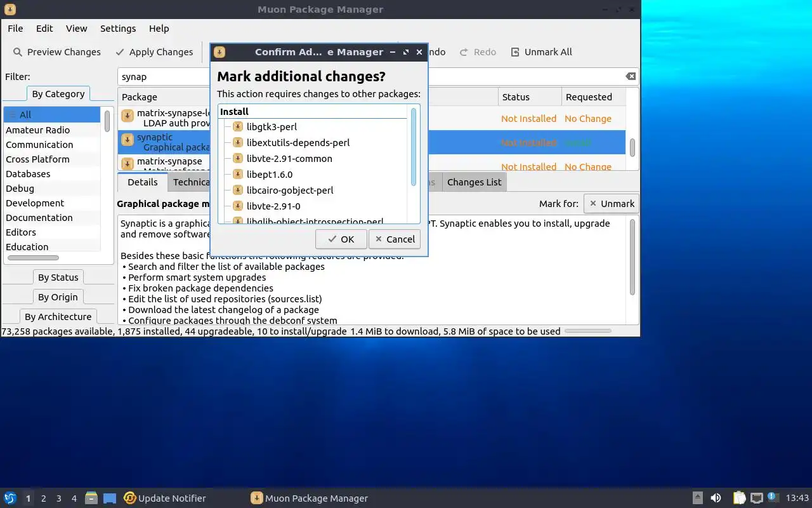Select the matrix-synapse package row
The height and width of the screenshot is (508, 812).
371,164
